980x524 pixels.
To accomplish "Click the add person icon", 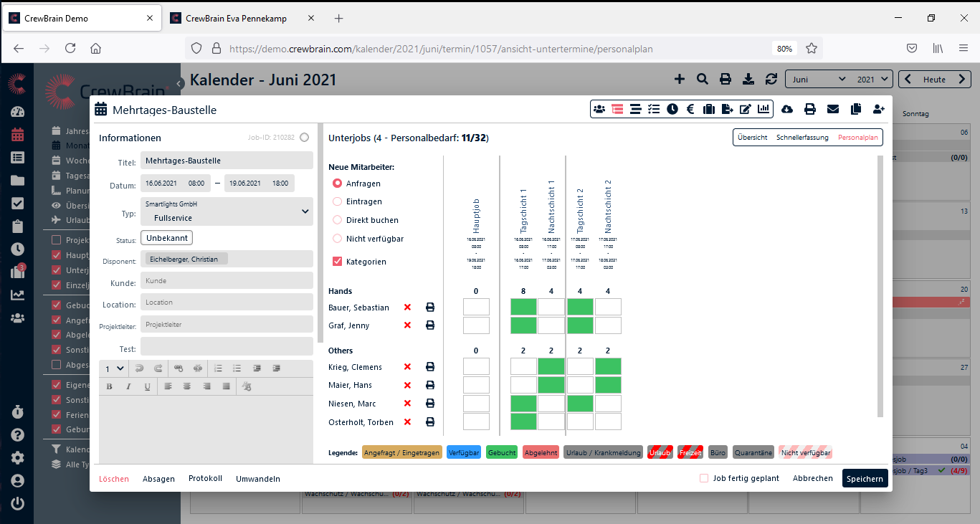I will [x=878, y=109].
